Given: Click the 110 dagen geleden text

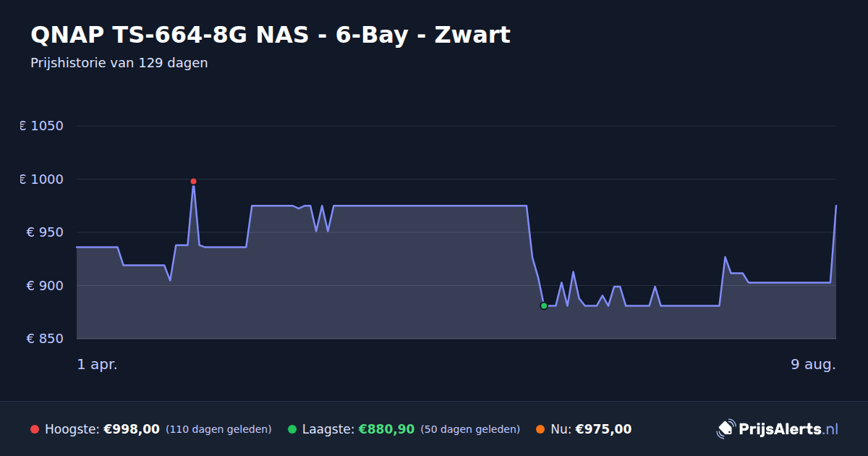Looking at the screenshot, I should 218,429.
